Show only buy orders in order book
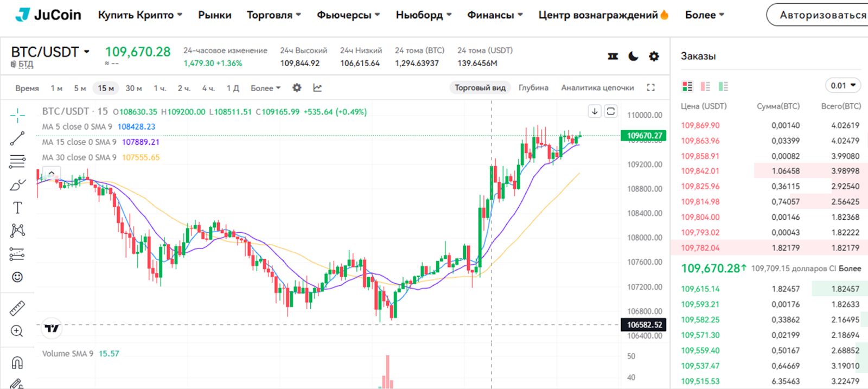Viewport: 868px width, 389px height. coord(723,86)
